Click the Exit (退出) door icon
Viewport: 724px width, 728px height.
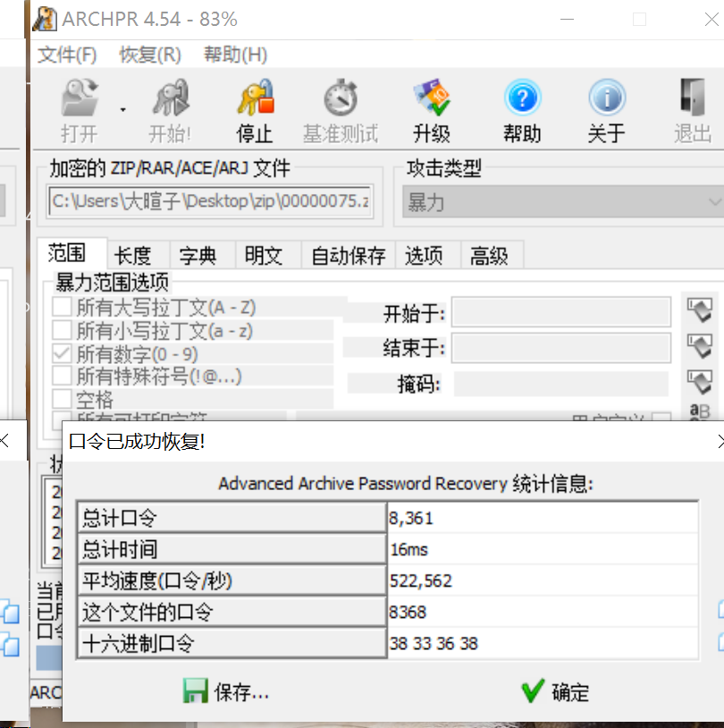693,97
